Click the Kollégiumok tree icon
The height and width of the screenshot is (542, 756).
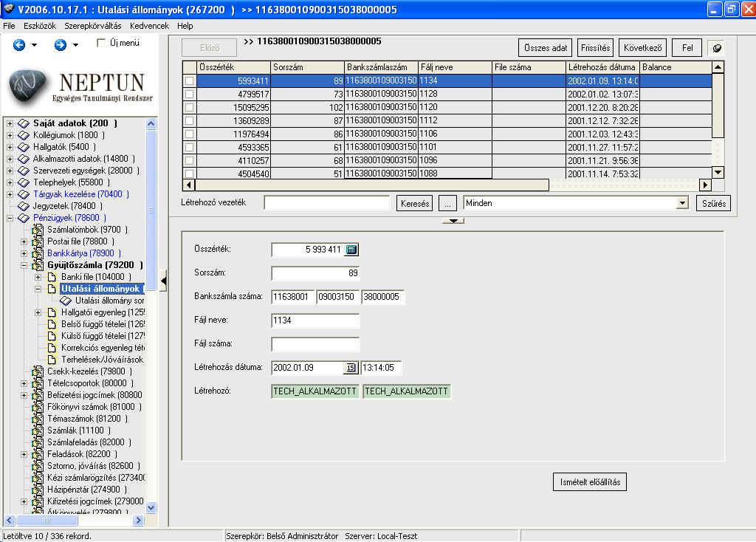[24, 136]
